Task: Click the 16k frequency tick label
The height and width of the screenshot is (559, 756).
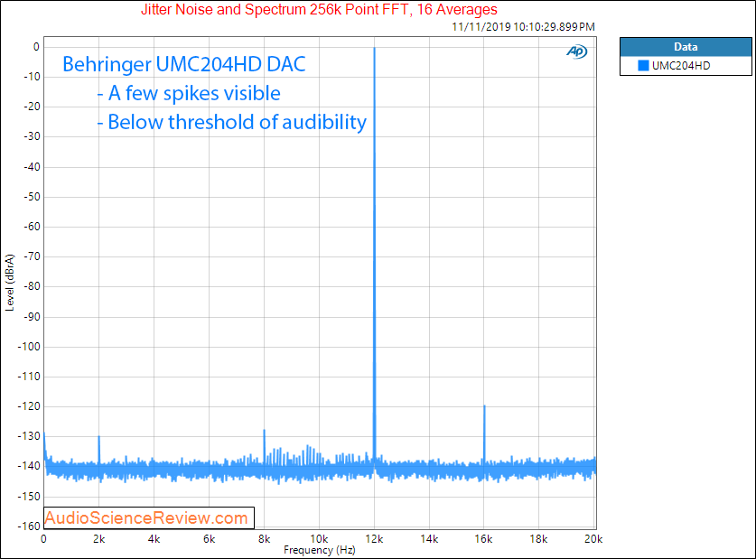Action: tap(483, 539)
